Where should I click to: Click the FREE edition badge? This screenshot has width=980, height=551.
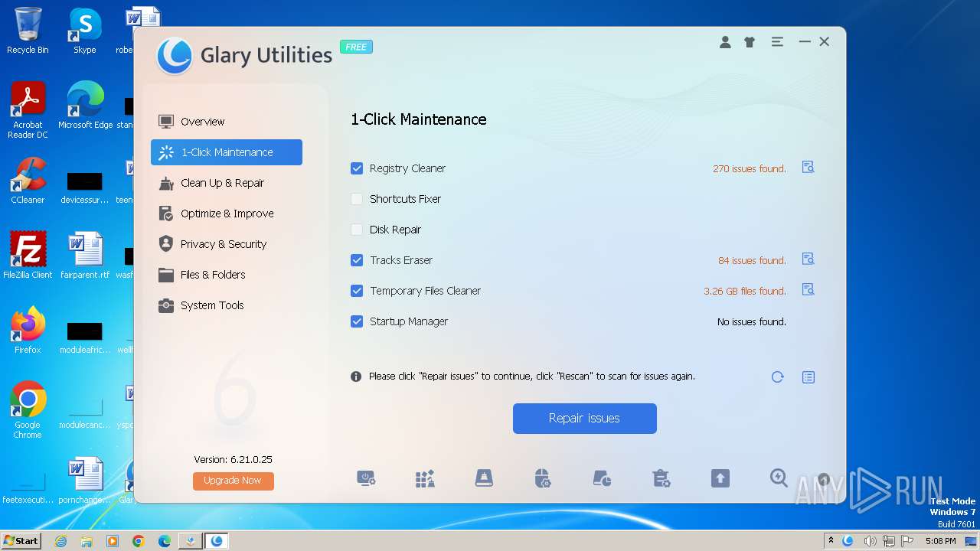click(356, 47)
